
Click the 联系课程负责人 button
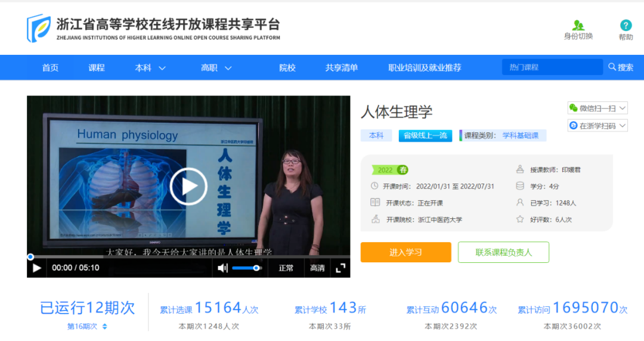pyautogui.click(x=503, y=252)
